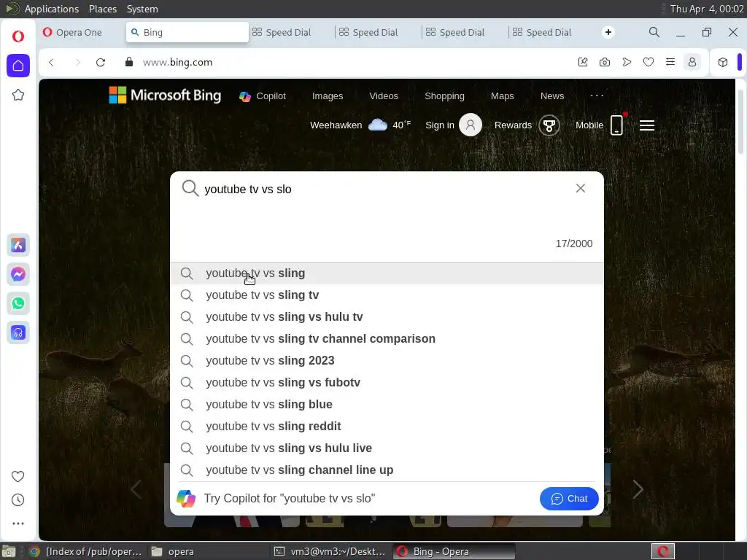
Task: Clear the search box with X
Action: point(580,188)
